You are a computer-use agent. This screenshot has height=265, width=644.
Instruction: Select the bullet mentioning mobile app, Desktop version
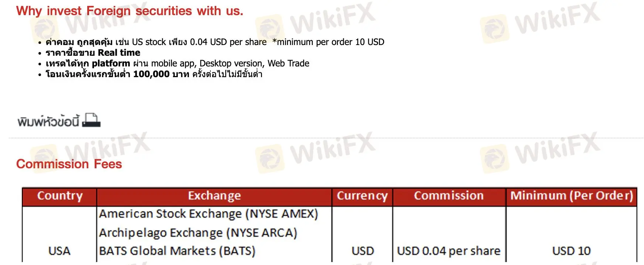[x=177, y=63]
